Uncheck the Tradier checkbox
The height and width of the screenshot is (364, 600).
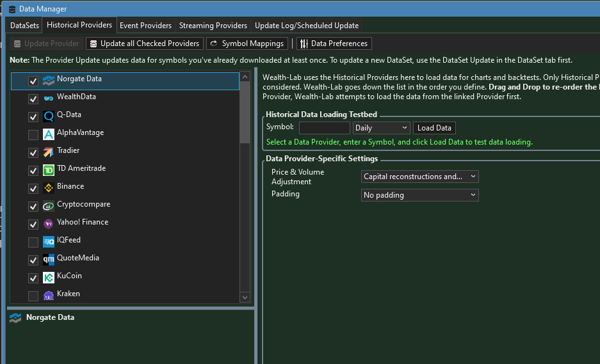coord(33,152)
